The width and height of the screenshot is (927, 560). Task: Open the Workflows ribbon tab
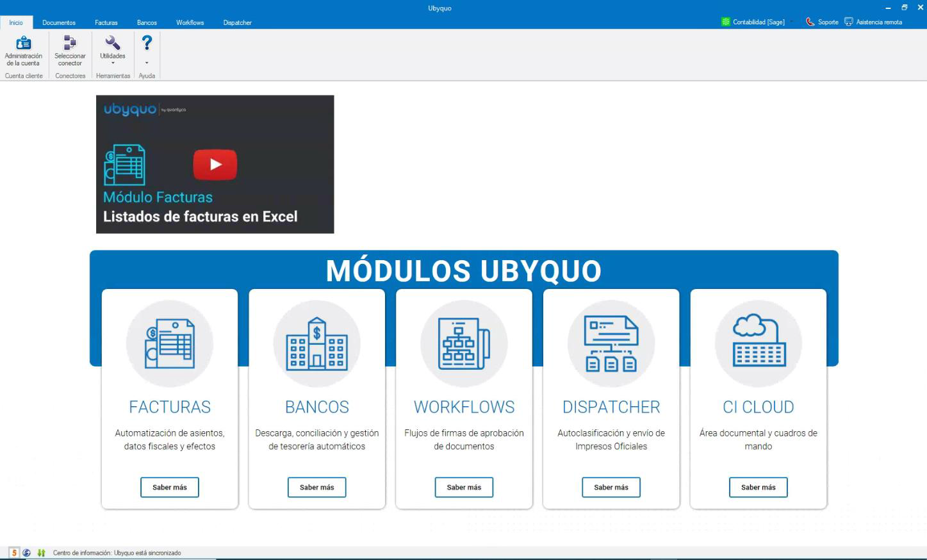pos(190,22)
